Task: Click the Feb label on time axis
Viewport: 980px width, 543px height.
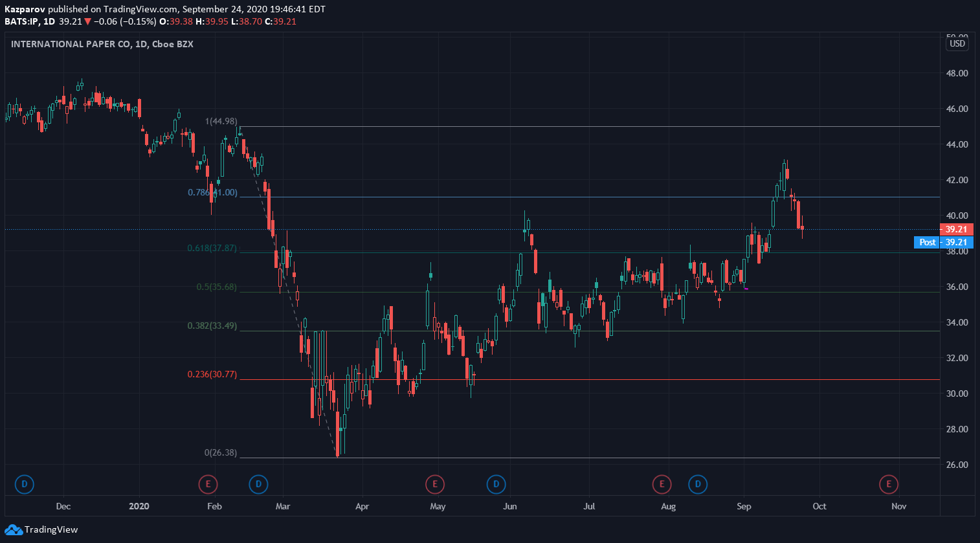Action: pos(214,507)
